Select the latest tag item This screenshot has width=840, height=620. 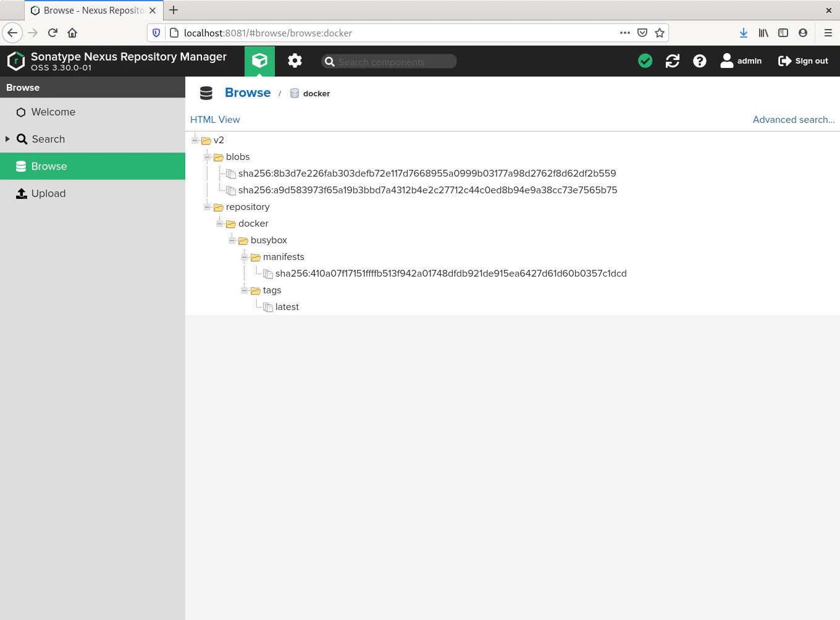pyautogui.click(x=287, y=307)
